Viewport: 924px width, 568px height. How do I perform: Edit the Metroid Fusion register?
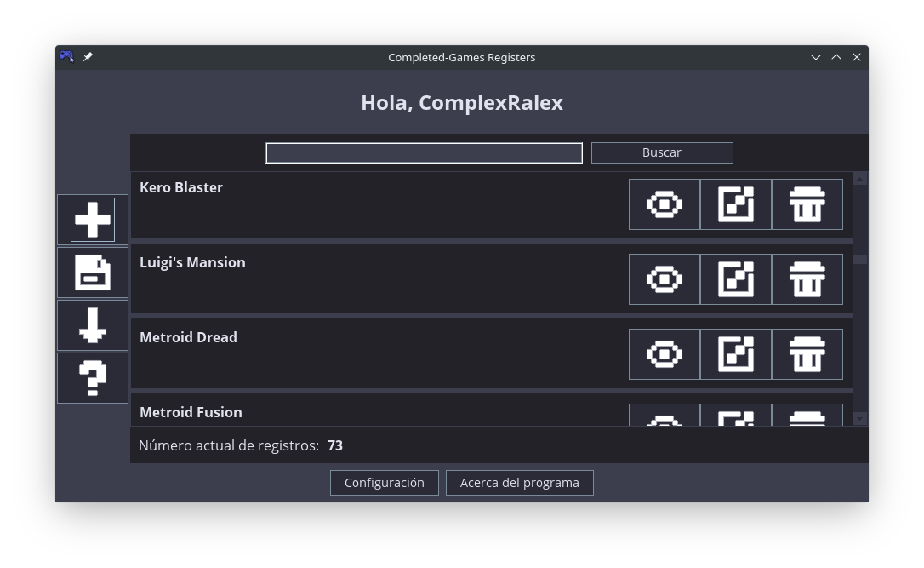[735, 416]
